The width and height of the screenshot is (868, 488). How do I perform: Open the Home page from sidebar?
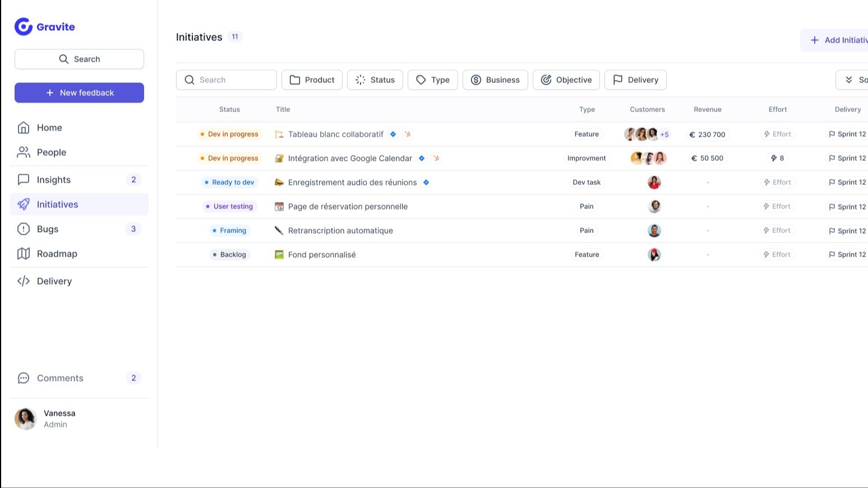[x=49, y=128]
